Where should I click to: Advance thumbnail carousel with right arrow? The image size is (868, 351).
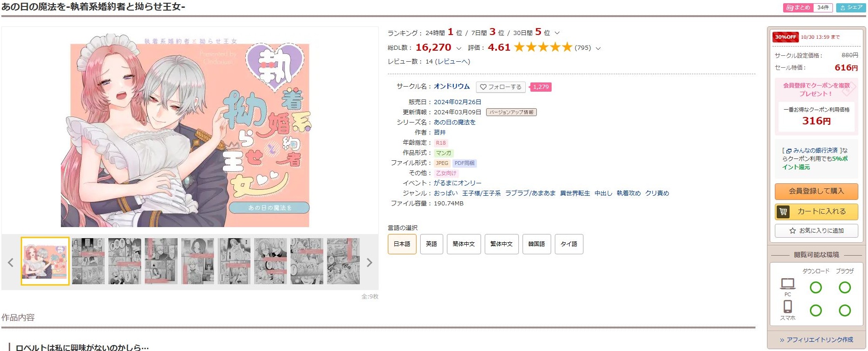pos(369,263)
